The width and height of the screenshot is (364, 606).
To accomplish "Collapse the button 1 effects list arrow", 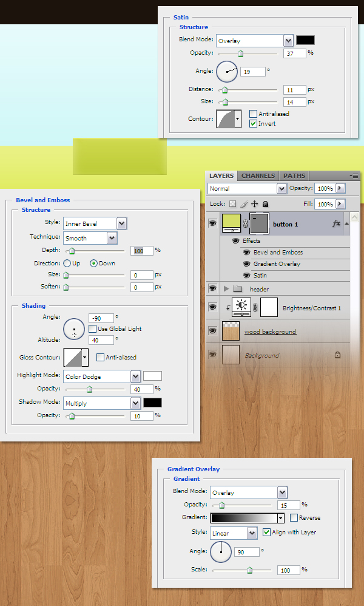I will [346, 223].
